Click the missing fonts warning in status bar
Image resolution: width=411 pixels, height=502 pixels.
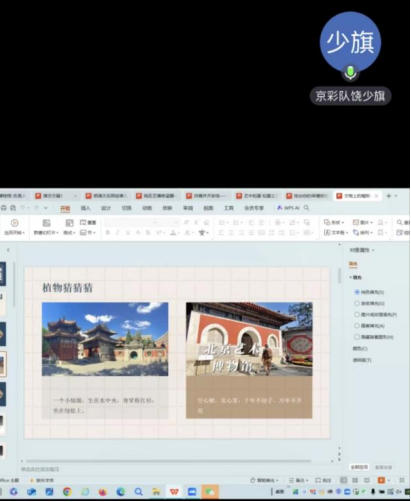(42, 480)
